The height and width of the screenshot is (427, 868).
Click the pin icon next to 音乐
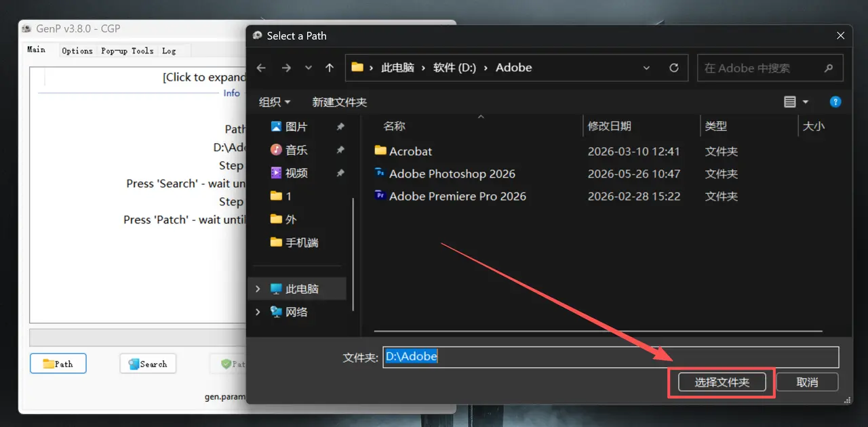point(340,150)
